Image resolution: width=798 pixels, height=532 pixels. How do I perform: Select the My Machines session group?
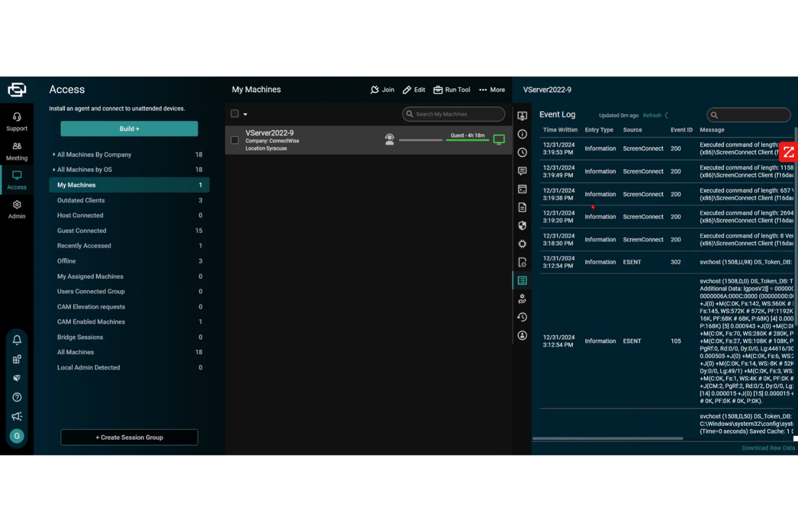click(x=76, y=185)
